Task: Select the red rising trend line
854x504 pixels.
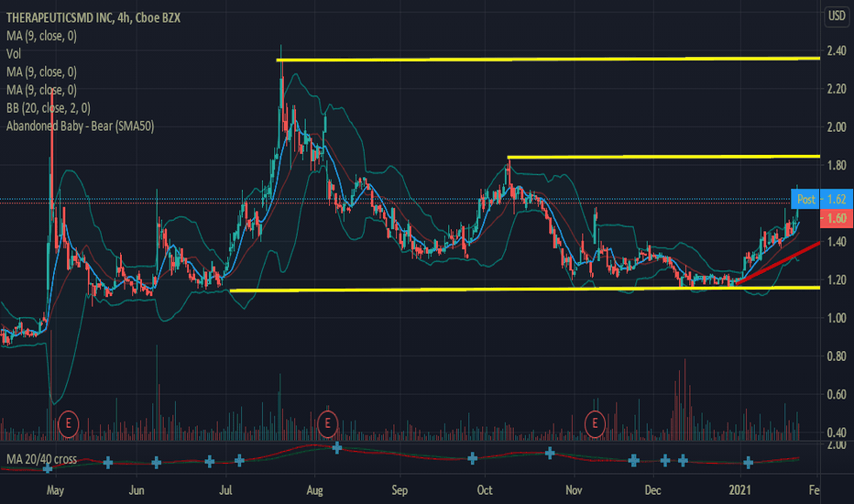Action: tap(778, 263)
